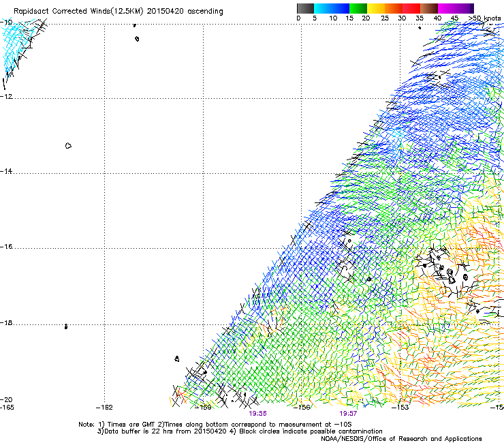Image resolution: width=504 pixels, height=443 pixels.
Task: Click the yellow 20-25 knots legend segment
Action: pos(376,8)
